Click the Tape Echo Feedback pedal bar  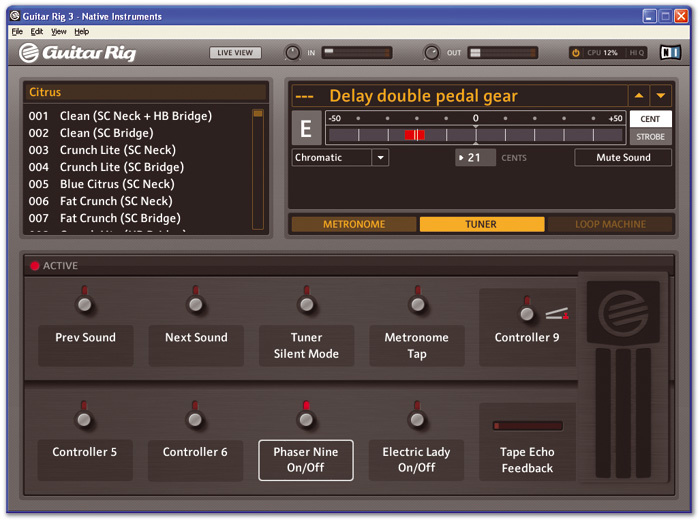click(x=528, y=426)
